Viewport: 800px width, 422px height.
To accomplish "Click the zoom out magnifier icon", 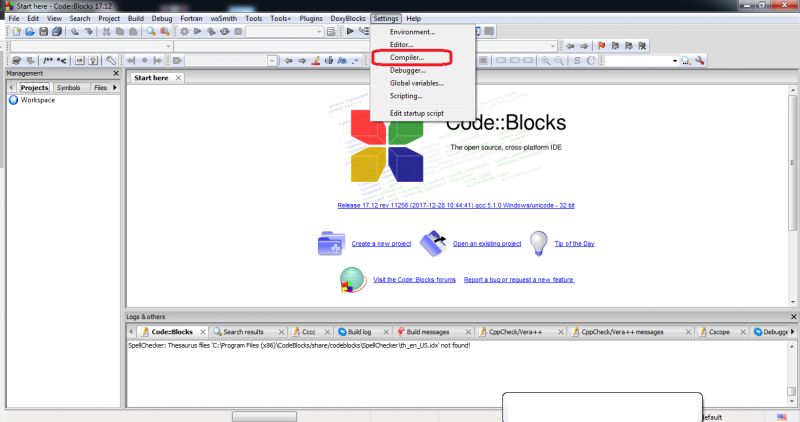I will pyautogui.click(x=559, y=61).
